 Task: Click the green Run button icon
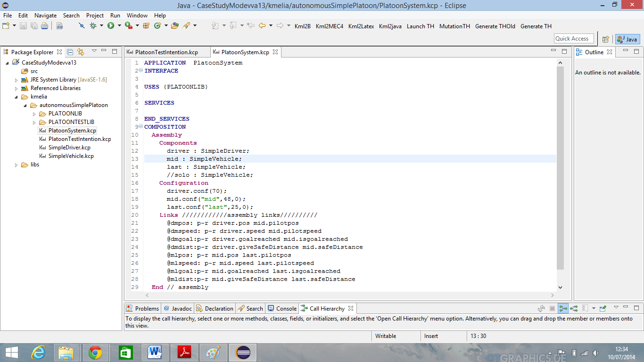point(110,26)
